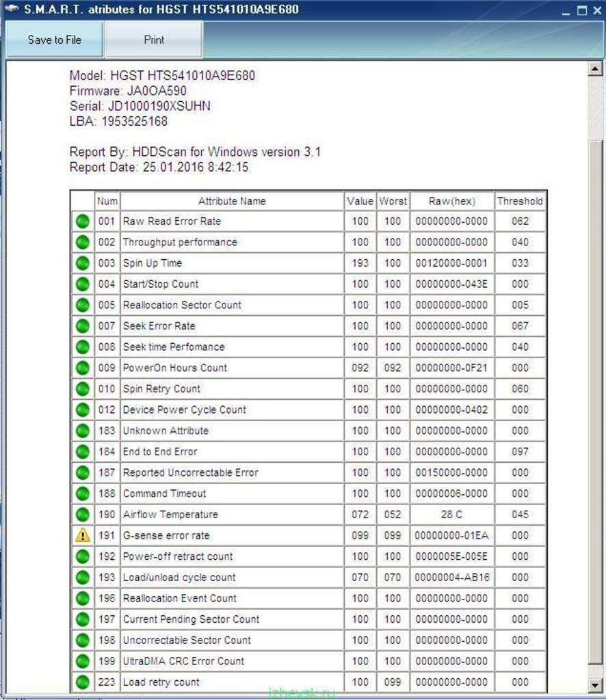The height and width of the screenshot is (700, 606).
Task: Click threshold 062 in Raw Read Error row
Action: pyautogui.click(x=520, y=221)
